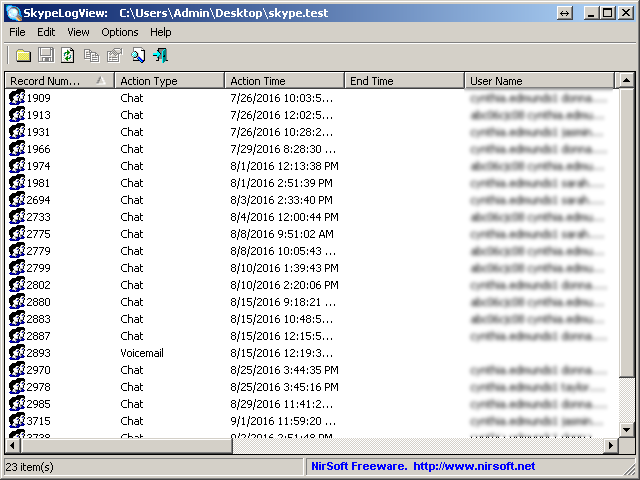Open the View menu
This screenshot has width=640, height=480.
pyautogui.click(x=78, y=32)
